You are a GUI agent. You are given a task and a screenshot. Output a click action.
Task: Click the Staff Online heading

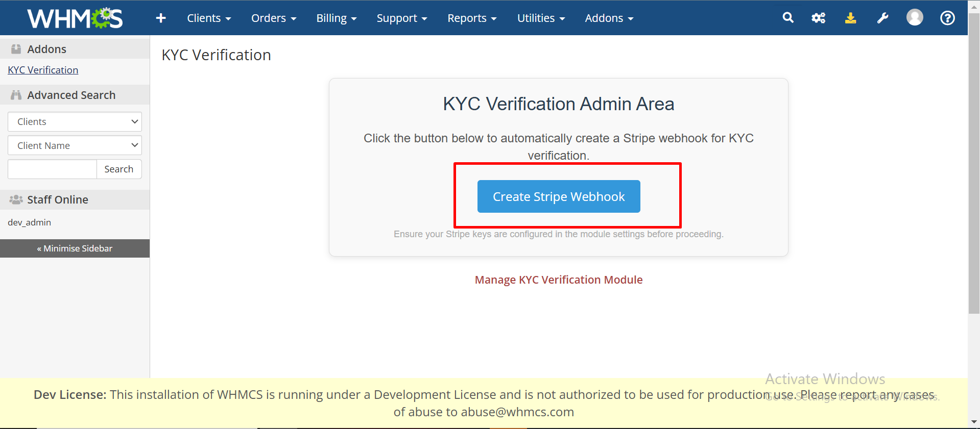pos(58,199)
